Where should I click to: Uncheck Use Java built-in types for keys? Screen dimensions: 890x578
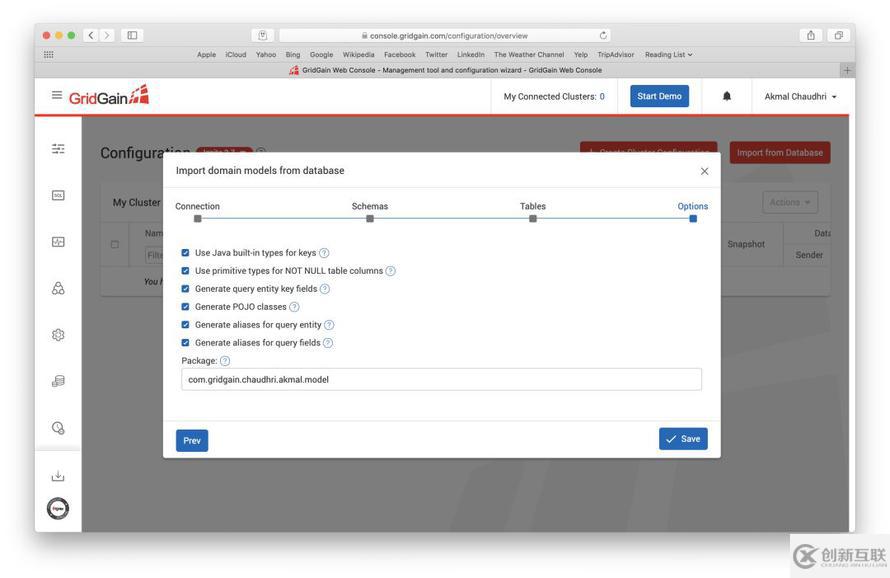pyautogui.click(x=185, y=253)
